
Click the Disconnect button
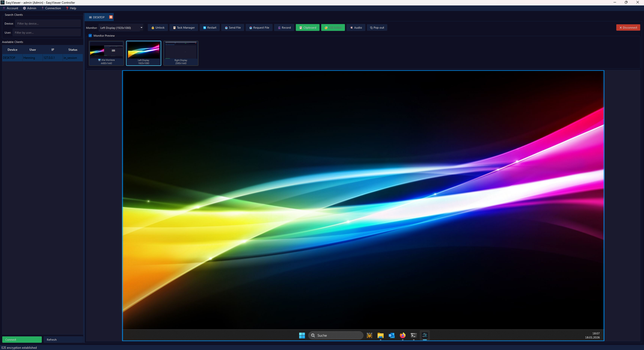[628, 28]
